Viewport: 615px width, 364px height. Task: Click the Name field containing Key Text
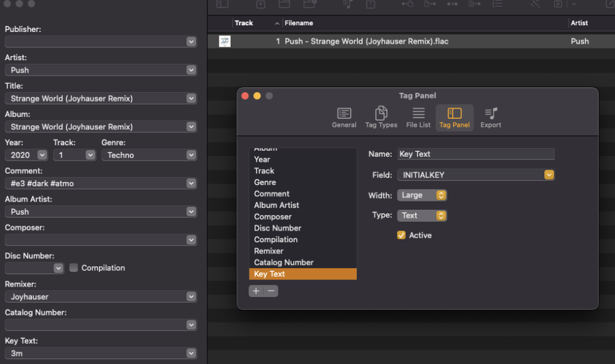(476, 154)
